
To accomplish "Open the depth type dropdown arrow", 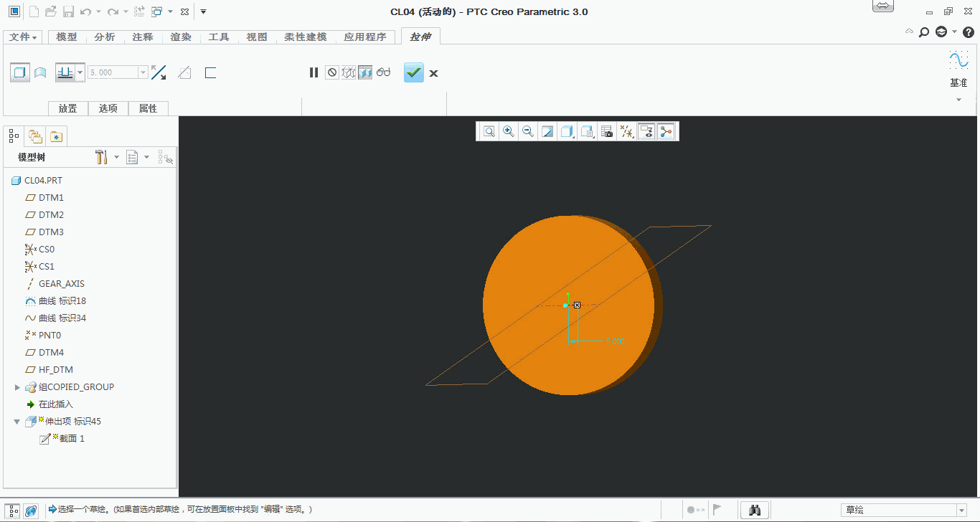I will pos(80,72).
